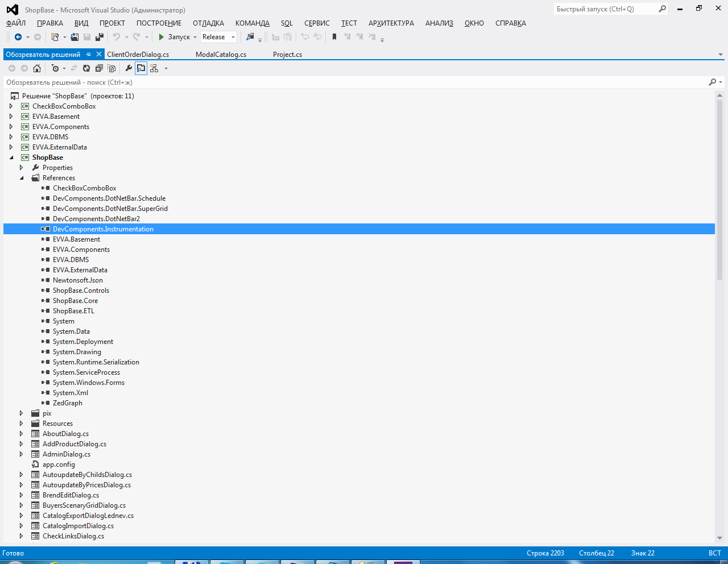
Task: Open the open-documents tab overflow dropdown
Action: click(721, 55)
